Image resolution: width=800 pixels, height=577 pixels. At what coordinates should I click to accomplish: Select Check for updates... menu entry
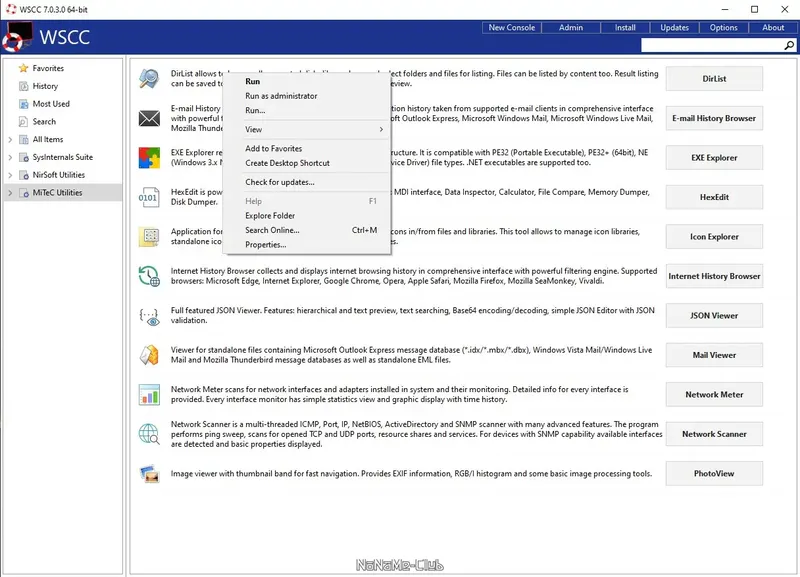307,182
